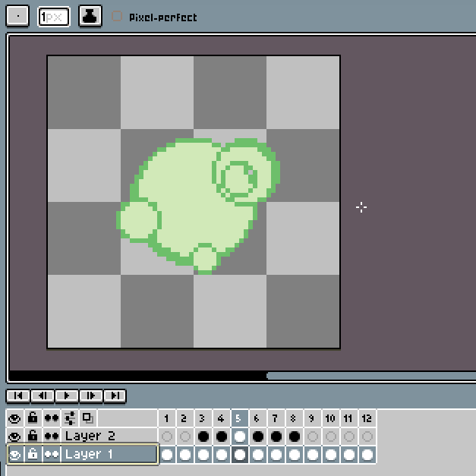
Task: Select Layer 1 cel at frame 9
Action: [312, 455]
